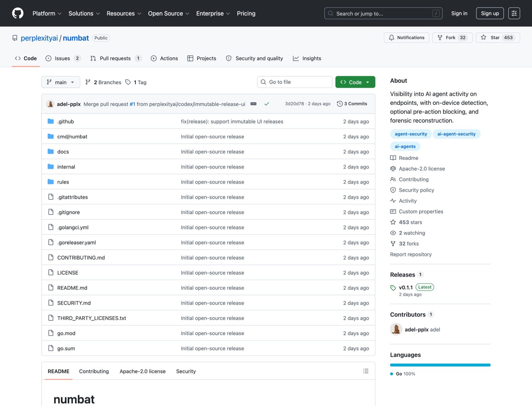
Task: Open the main branch dropdown
Action: coord(61,82)
